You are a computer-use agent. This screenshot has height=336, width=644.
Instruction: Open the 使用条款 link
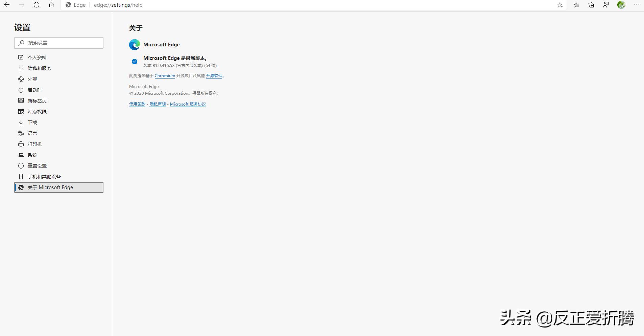pyautogui.click(x=137, y=104)
